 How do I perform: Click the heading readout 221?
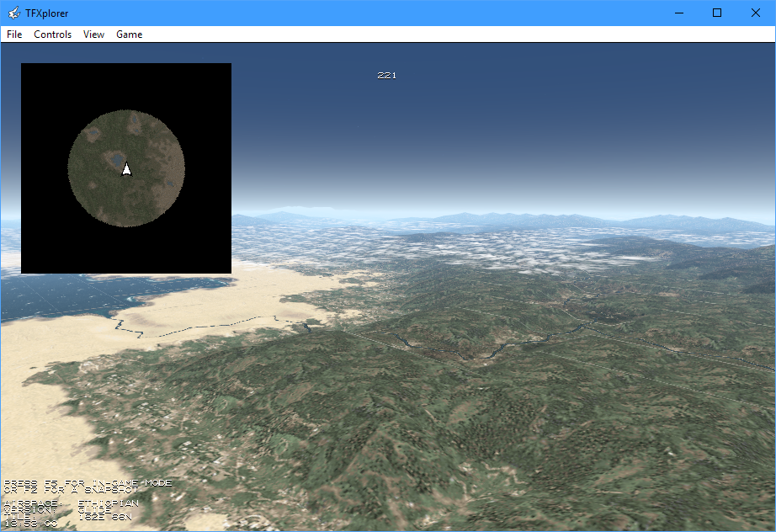(387, 76)
